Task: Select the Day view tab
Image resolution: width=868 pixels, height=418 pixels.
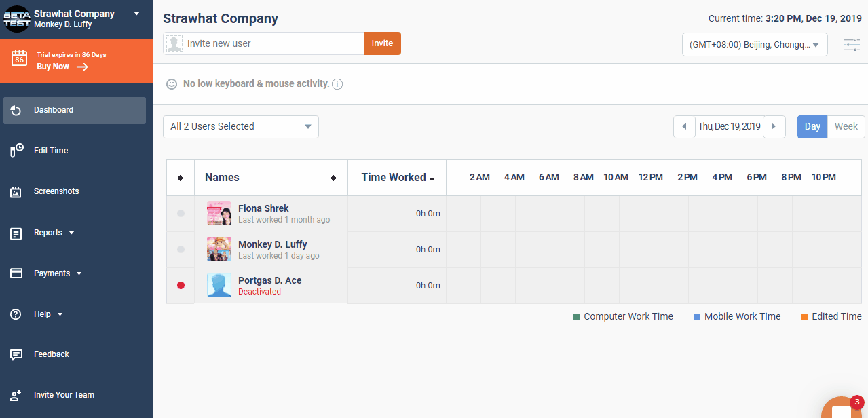Action: [812, 126]
